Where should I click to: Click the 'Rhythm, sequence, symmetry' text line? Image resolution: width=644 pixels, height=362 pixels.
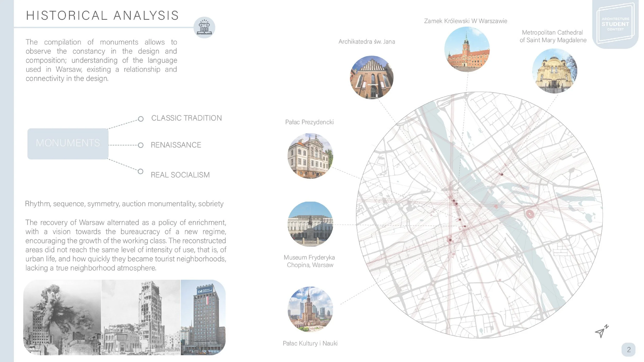[x=124, y=204]
